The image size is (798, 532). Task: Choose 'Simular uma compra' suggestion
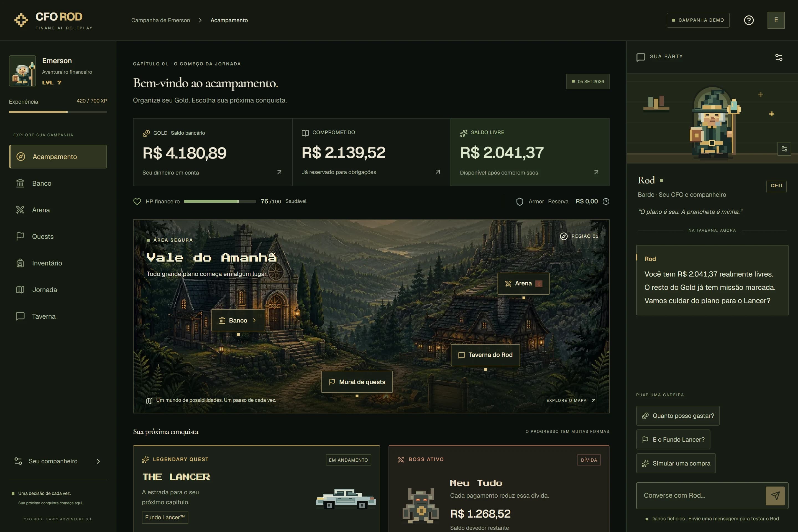coord(676,464)
